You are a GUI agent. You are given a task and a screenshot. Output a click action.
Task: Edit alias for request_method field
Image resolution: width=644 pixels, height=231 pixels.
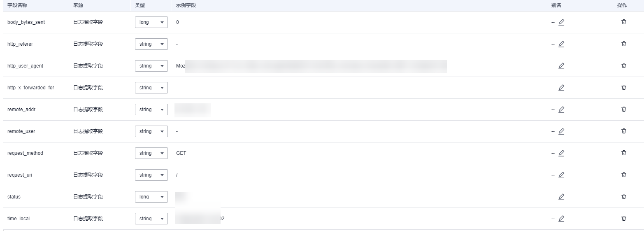coord(561,153)
